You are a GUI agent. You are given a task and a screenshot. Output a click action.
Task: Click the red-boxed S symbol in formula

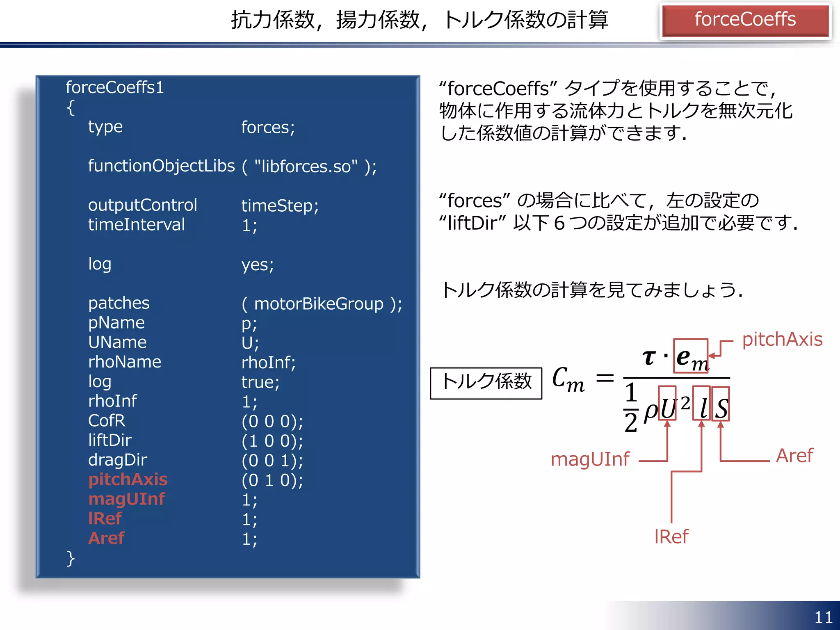click(721, 405)
